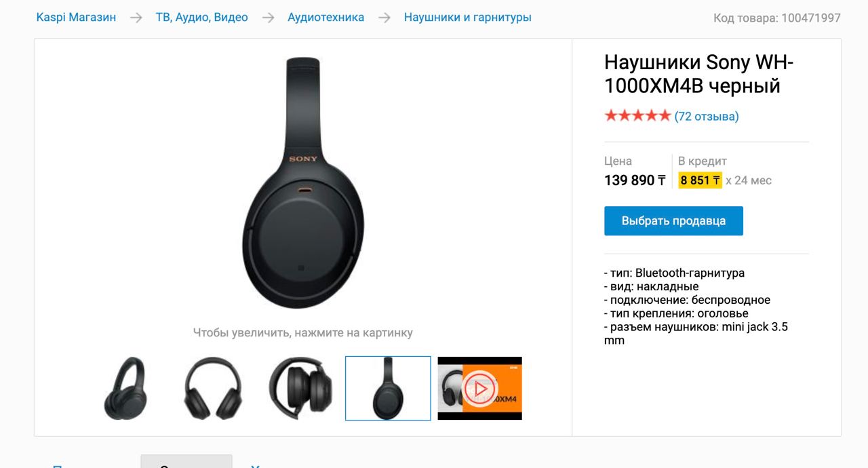Open the 72 отзыва reviews link
The height and width of the screenshot is (468, 868).
(x=707, y=117)
